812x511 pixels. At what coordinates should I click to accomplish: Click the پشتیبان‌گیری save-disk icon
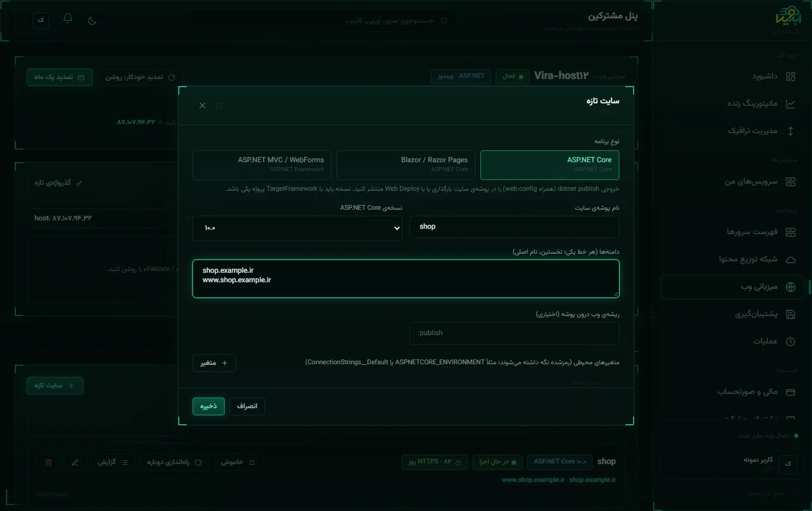(x=790, y=314)
